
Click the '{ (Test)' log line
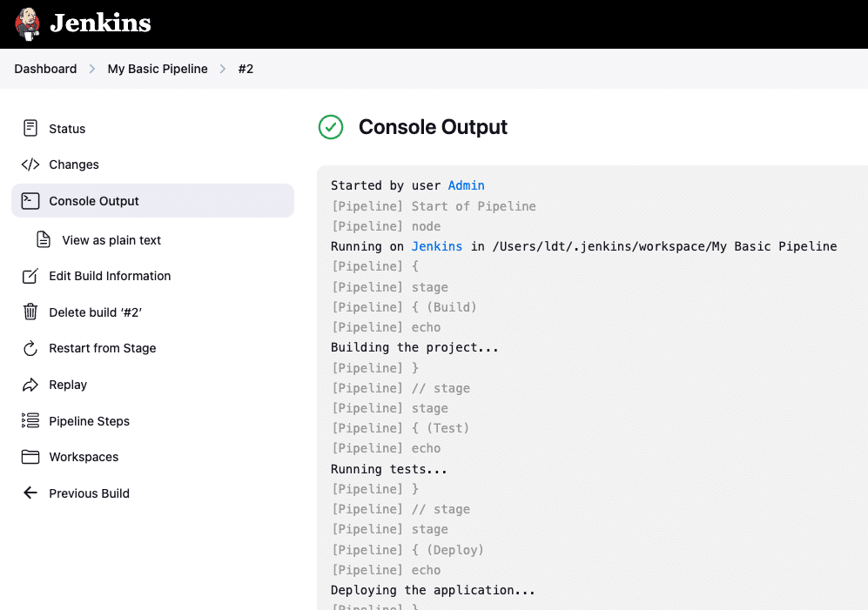(x=400, y=428)
